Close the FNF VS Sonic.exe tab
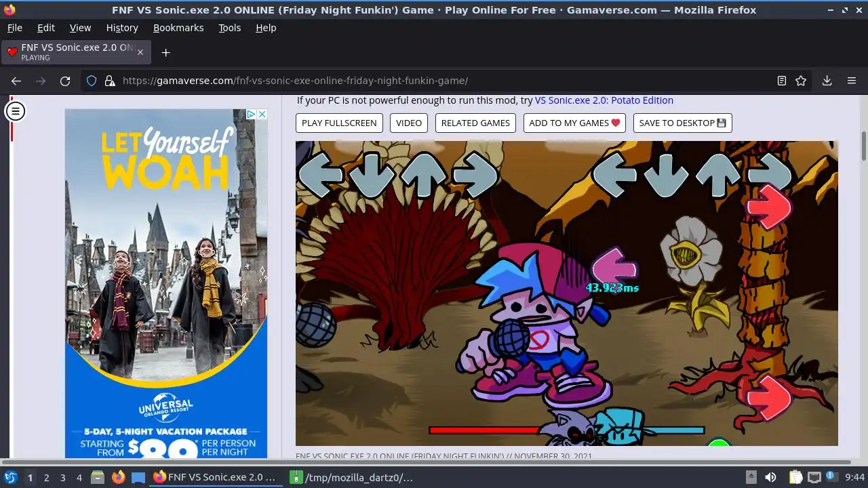The height and width of the screenshot is (488, 868). pyautogui.click(x=140, y=52)
